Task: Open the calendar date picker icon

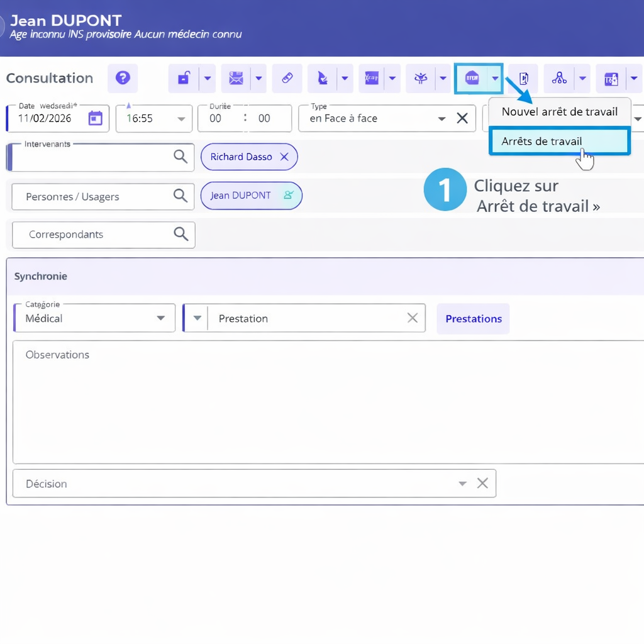Action: click(95, 118)
